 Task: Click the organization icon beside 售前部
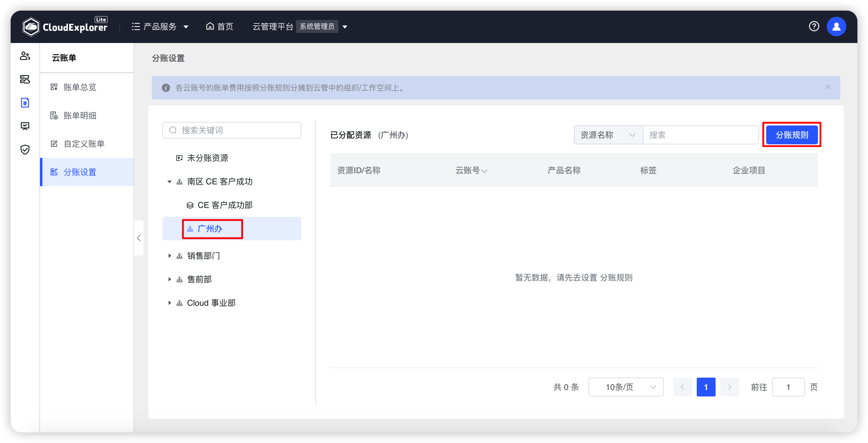point(179,280)
